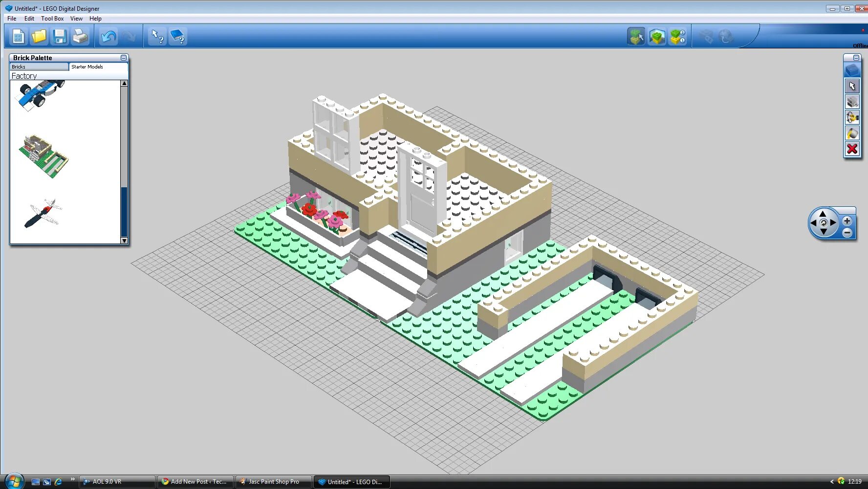The height and width of the screenshot is (489, 868).
Task: Switch to View mode icon
Action: click(657, 37)
